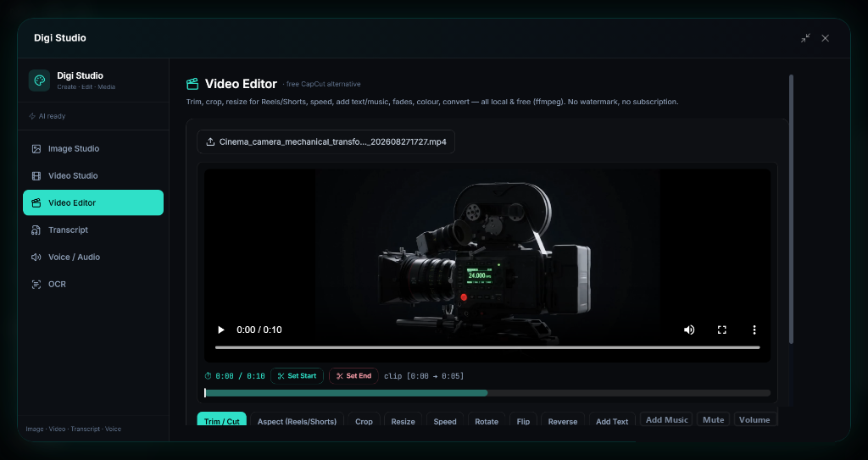
Task: Click the Video Editor heading text
Action: point(241,84)
